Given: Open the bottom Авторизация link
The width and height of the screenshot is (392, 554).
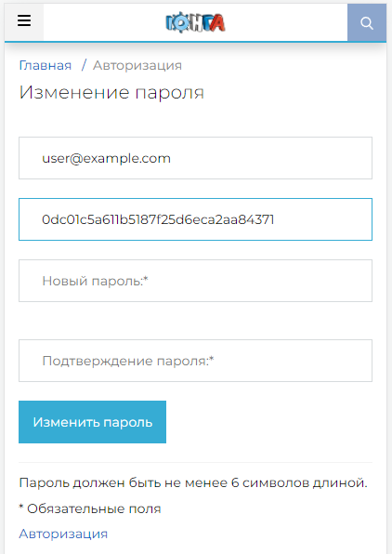Looking at the screenshot, I should click(x=63, y=534).
